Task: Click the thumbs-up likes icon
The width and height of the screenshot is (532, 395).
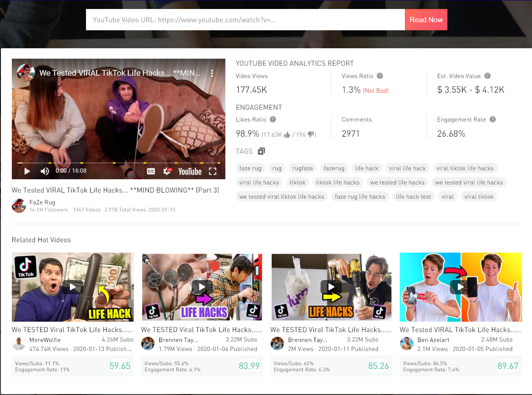Action: click(x=287, y=135)
